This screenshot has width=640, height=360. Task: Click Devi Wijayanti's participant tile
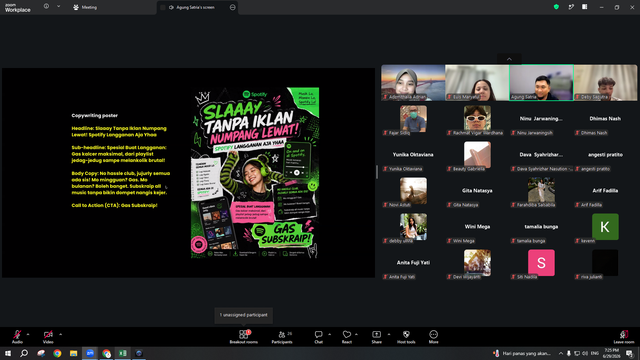(x=477, y=262)
